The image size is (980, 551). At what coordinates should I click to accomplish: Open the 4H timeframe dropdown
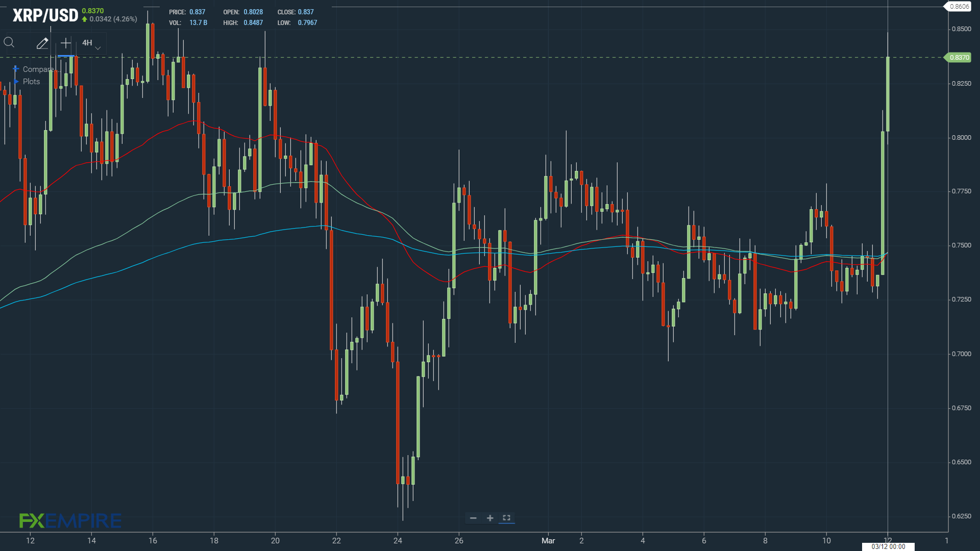91,43
